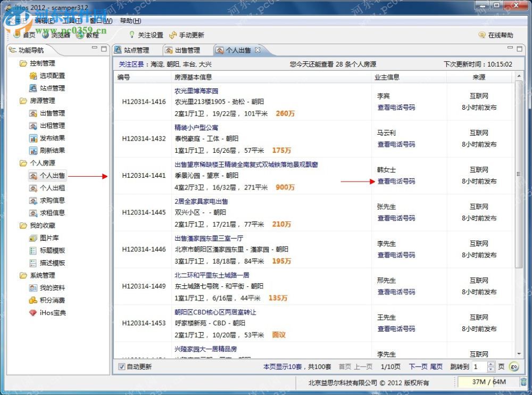Screen dimensions: 532x395
Task: Open the 发布结果 panel icon
Action: pos(33,137)
